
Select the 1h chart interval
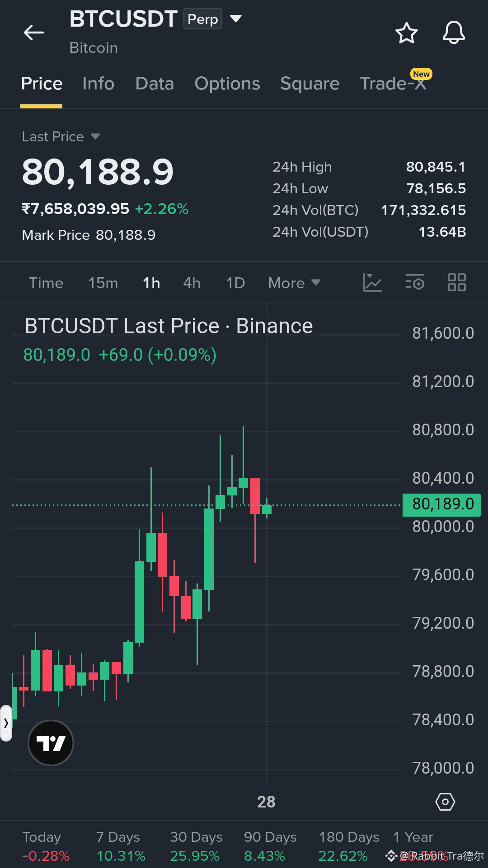151,283
